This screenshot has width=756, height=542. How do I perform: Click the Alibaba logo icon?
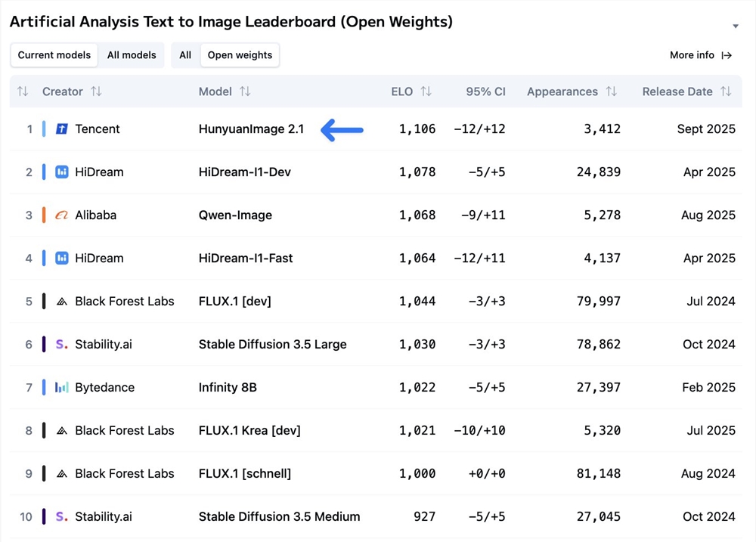62,215
